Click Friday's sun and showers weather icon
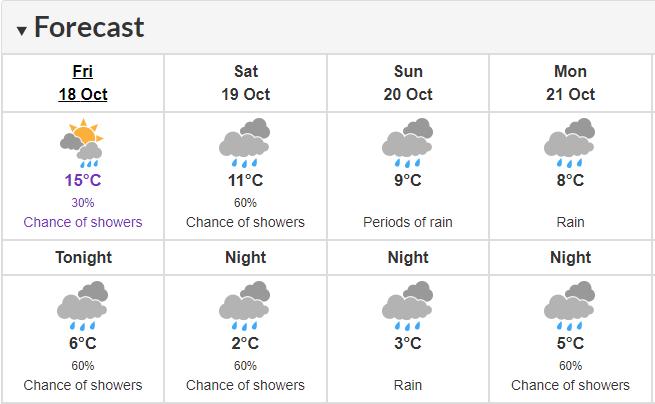This screenshot has height=404, width=655. [x=83, y=143]
